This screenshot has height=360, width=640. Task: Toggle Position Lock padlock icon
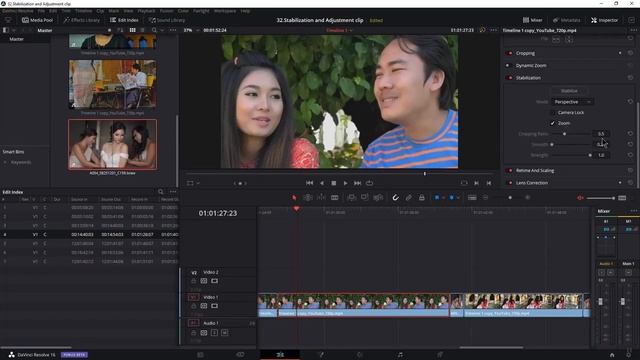point(422,198)
